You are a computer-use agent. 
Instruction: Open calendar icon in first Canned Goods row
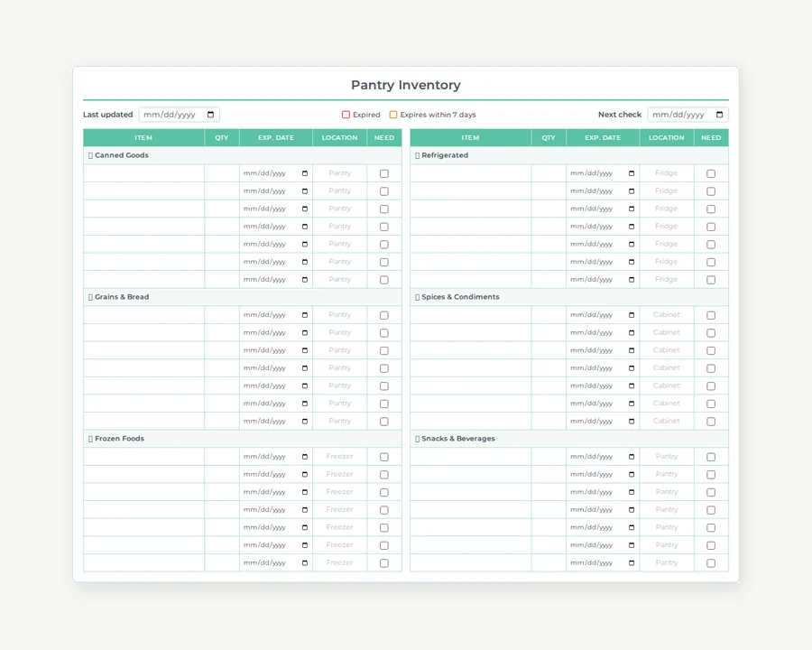pyautogui.click(x=305, y=173)
